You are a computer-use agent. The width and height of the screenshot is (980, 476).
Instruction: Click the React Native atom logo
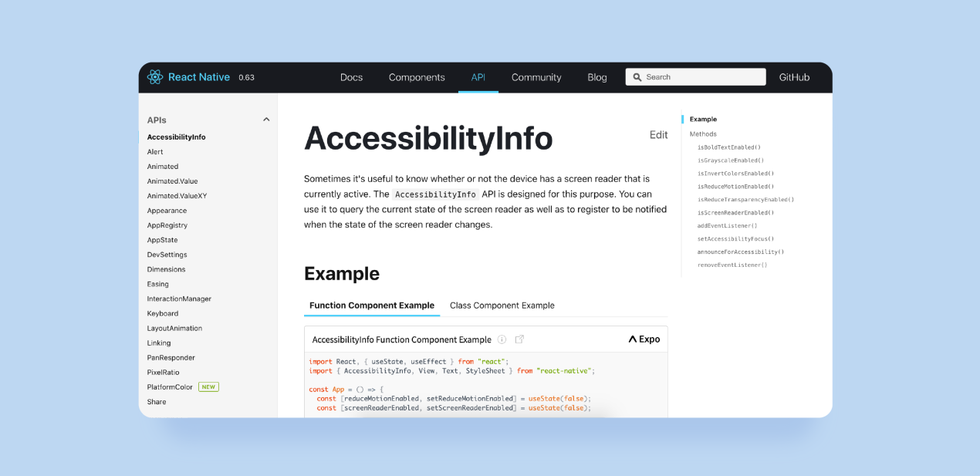pos(155,77)
